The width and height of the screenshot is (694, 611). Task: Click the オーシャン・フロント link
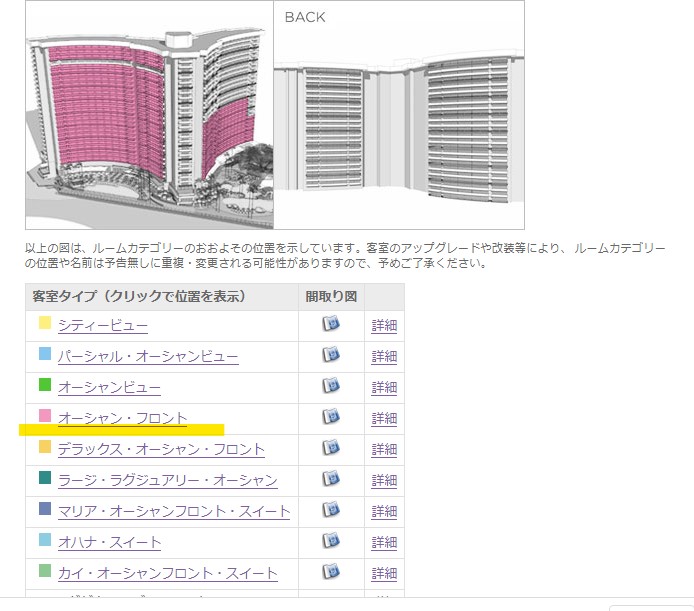123,418
